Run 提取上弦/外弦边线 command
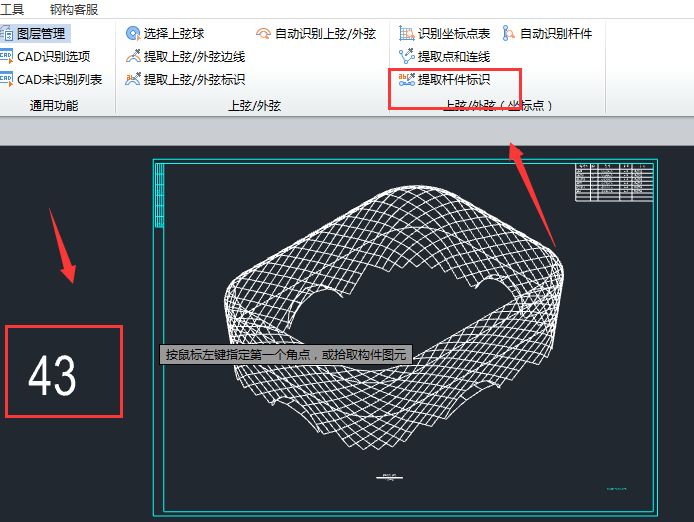Screen dimensions: 694x522 click(194, 56)
